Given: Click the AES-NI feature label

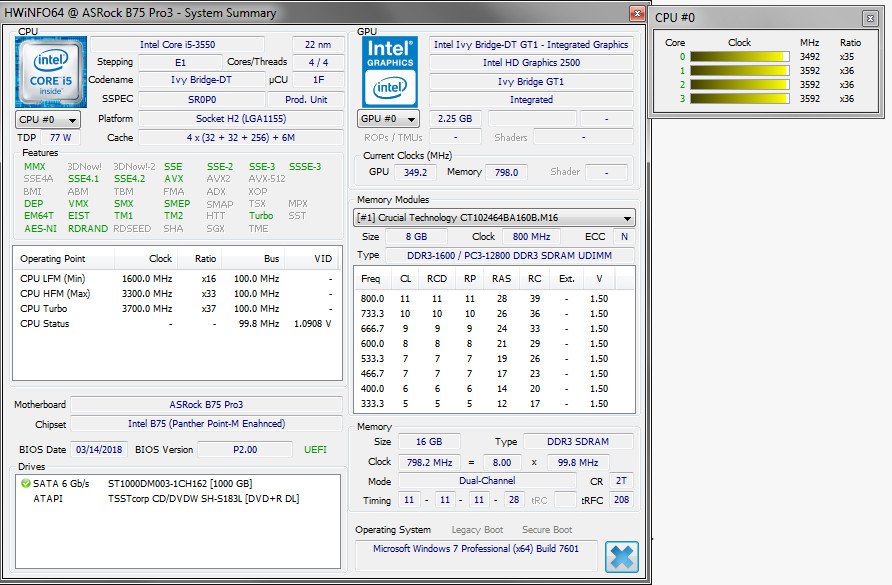Looking at the screenshot, I should [x=40, y=228].
